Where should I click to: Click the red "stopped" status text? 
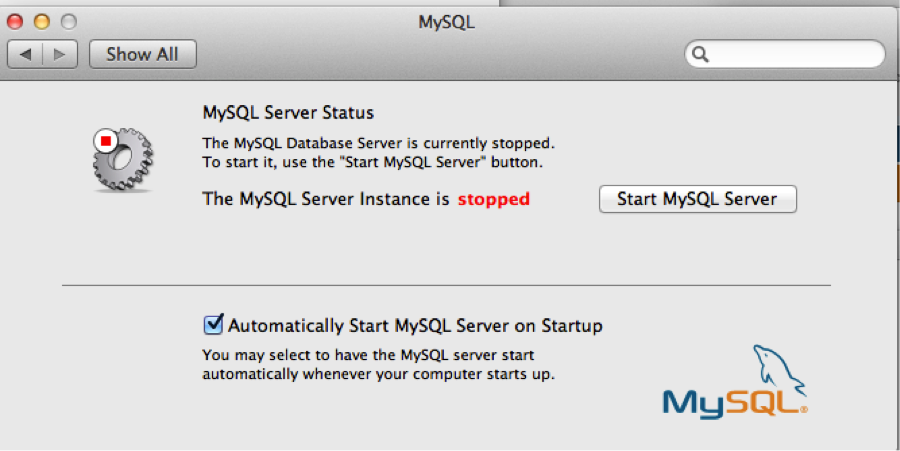pyautogui.click(x=493, y=199)
